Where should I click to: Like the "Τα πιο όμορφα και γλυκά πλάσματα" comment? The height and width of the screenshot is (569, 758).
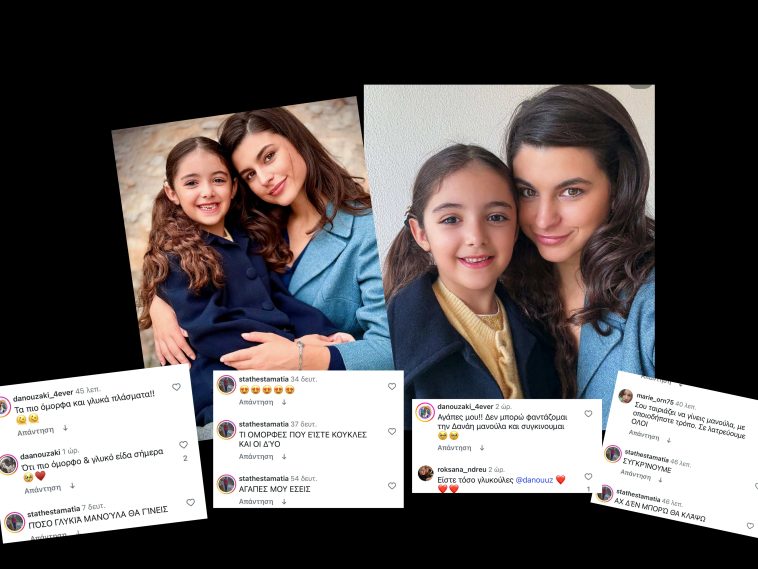pyautogui.click(x=176, y=387)
